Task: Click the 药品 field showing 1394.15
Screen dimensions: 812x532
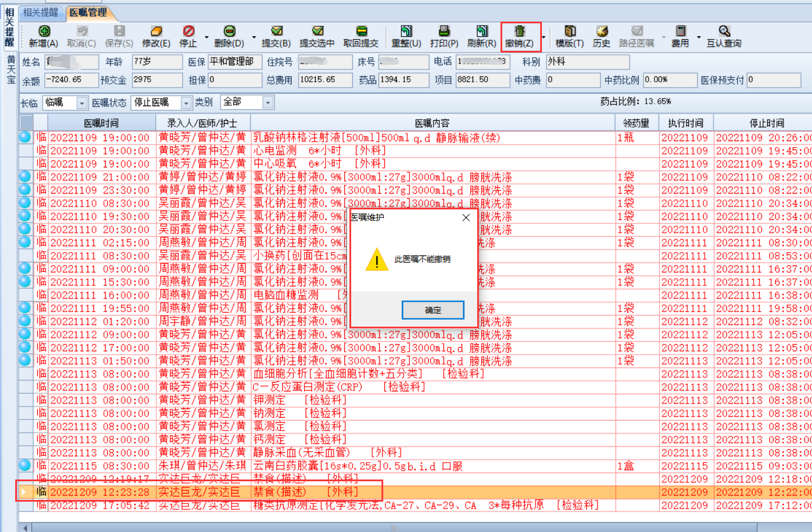Action: (x=404, y=80)
